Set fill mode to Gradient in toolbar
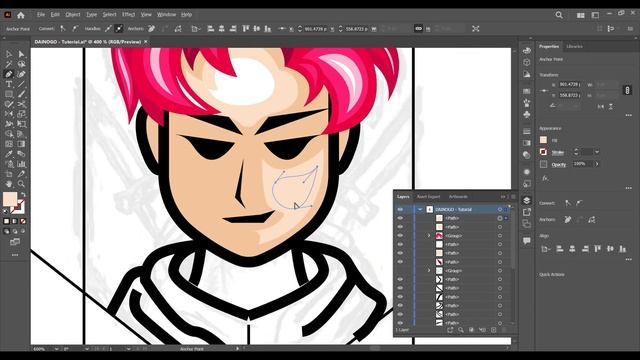The height and width of the screenshot is (360, 640). tap(15, 221)
